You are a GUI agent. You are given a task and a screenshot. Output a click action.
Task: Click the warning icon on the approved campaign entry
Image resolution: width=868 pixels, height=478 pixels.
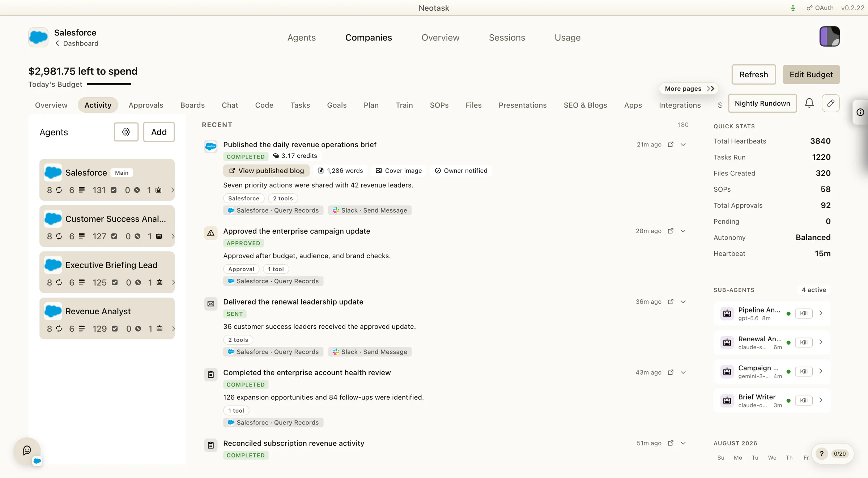(211, 233)
